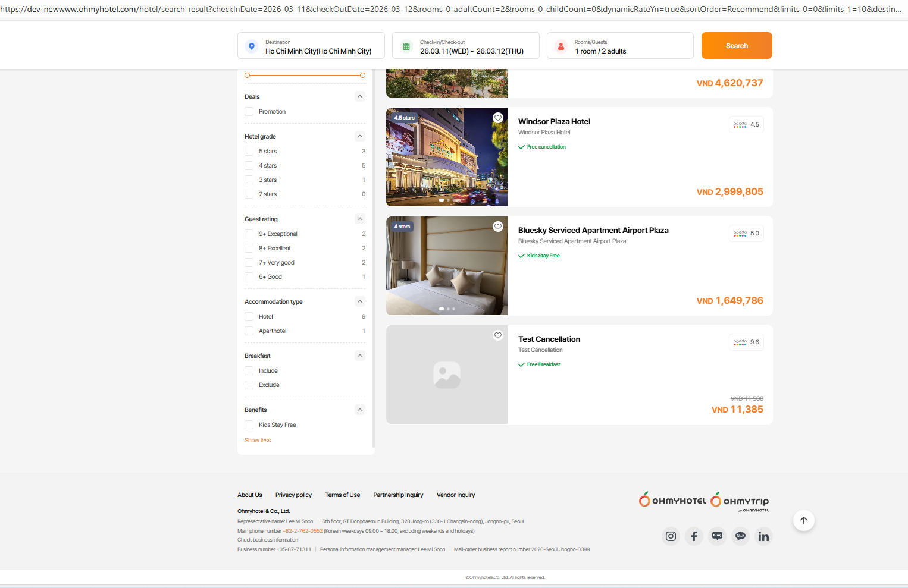Click the browser URL address bar
The image size is (908, 588).
[x=454, y=9]
